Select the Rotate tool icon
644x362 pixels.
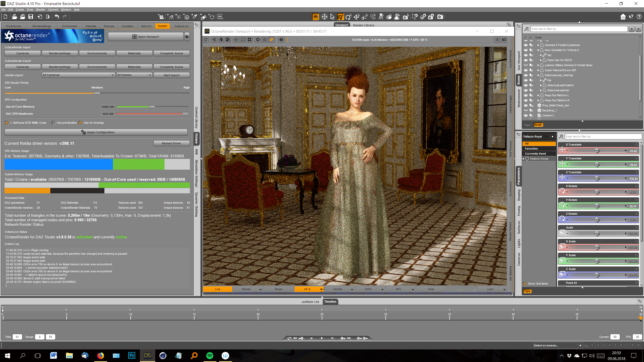348,17
